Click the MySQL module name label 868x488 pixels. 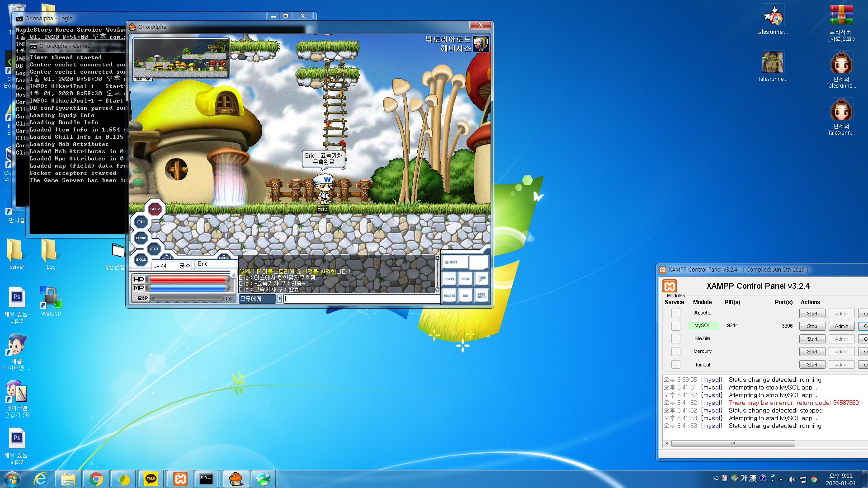click(702, 325)
